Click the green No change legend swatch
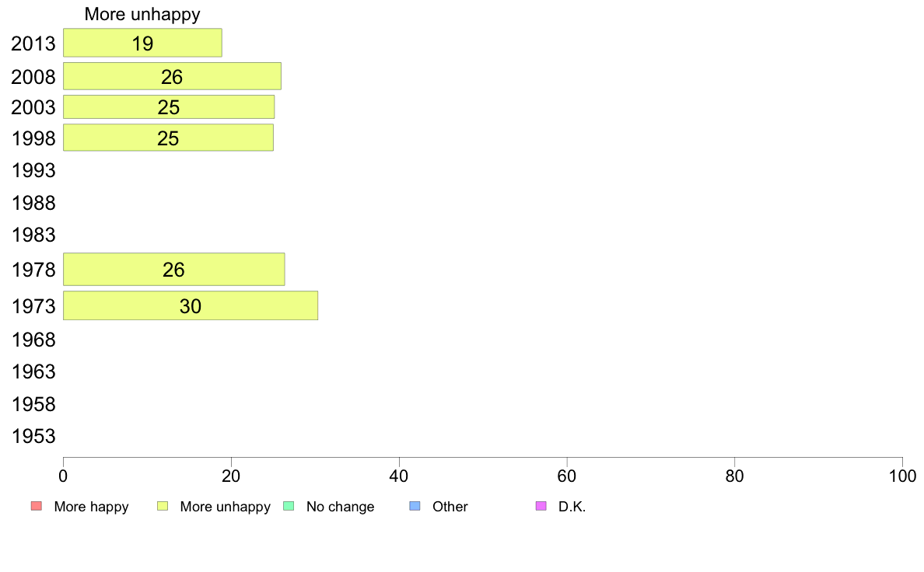924x572 pixels. coord(289,507)
